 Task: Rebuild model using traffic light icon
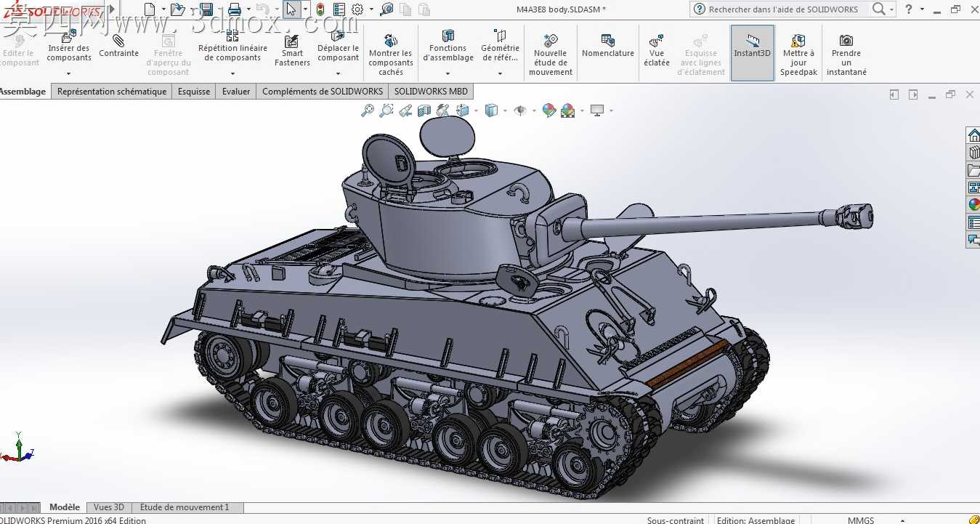pos(320,9)
